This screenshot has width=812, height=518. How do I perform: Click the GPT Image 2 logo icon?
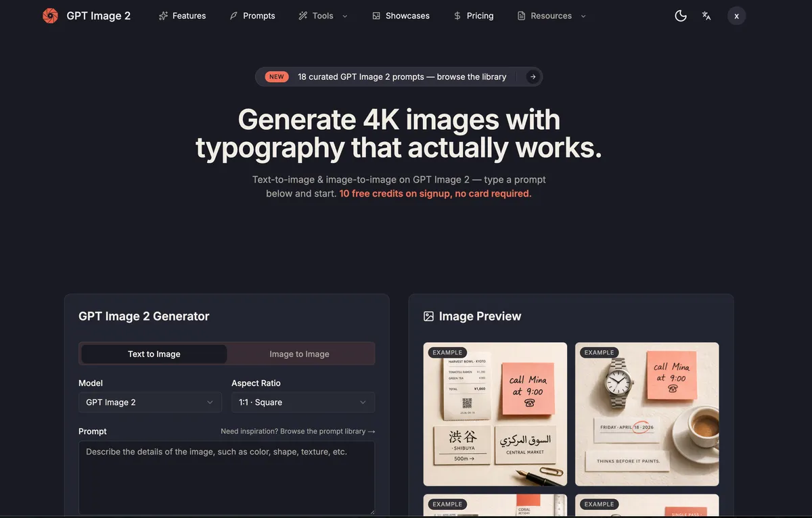[50, 16]
